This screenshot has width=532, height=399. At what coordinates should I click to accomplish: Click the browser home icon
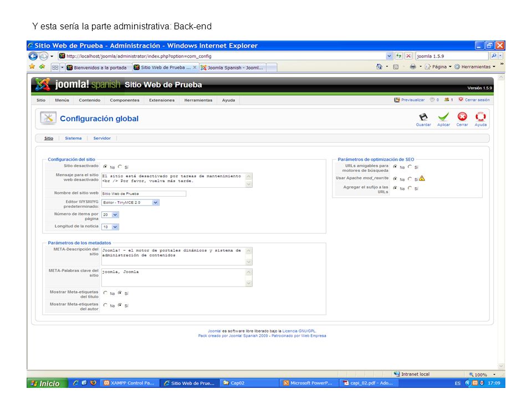(x=379, y=66)
